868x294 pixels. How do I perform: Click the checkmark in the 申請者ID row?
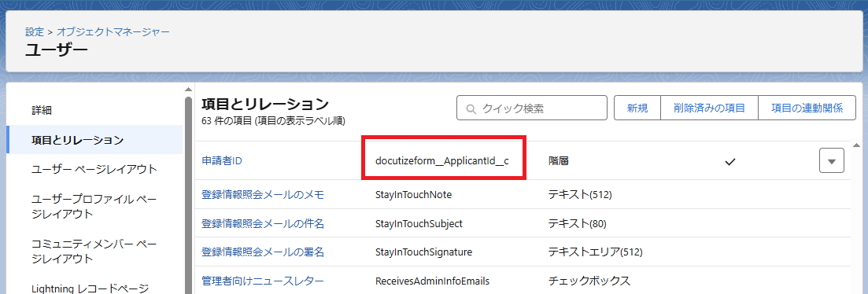pos(730,162)
